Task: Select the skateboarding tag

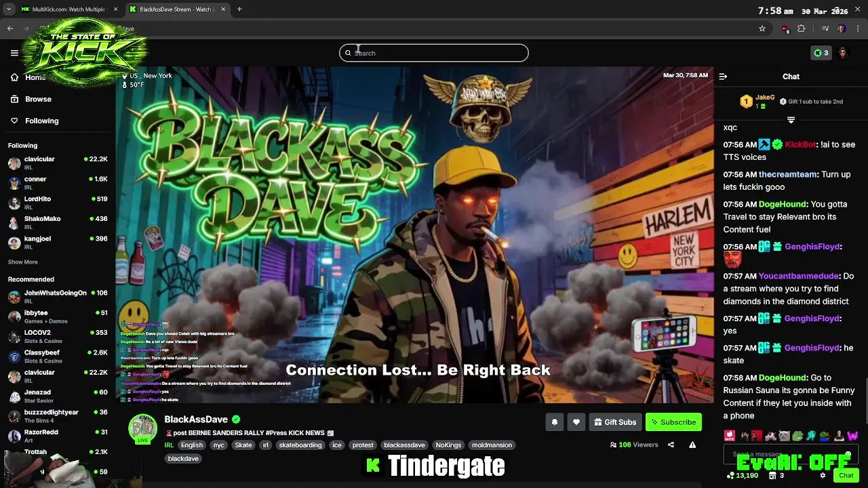Action: pos(300,445)
